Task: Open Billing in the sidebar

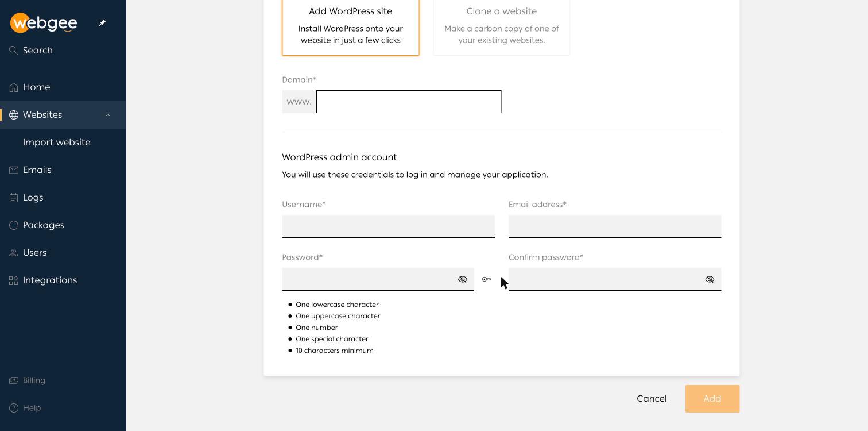Action: (x=63, y=380)
